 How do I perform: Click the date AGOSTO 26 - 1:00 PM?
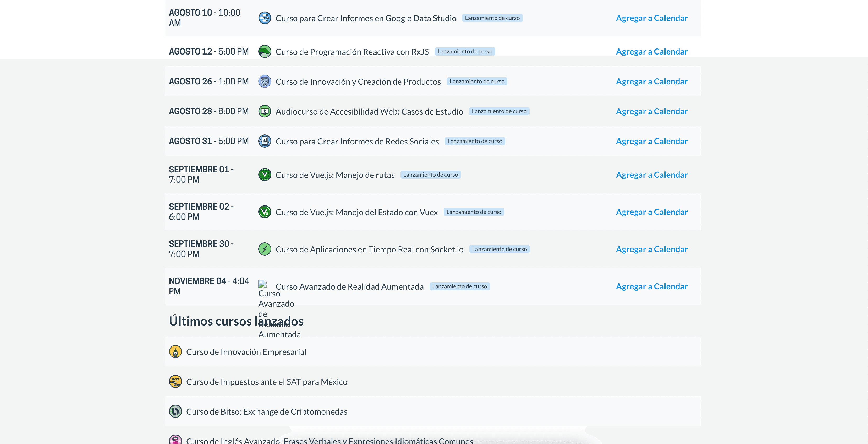click(x=208, y=82)
